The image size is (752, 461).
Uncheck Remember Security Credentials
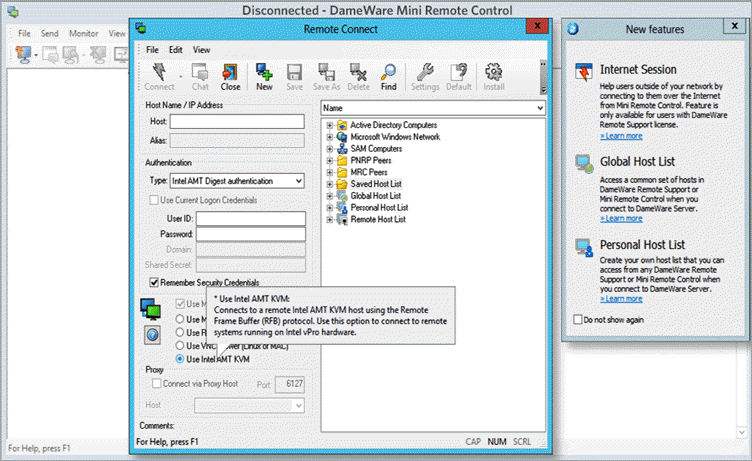153,283
